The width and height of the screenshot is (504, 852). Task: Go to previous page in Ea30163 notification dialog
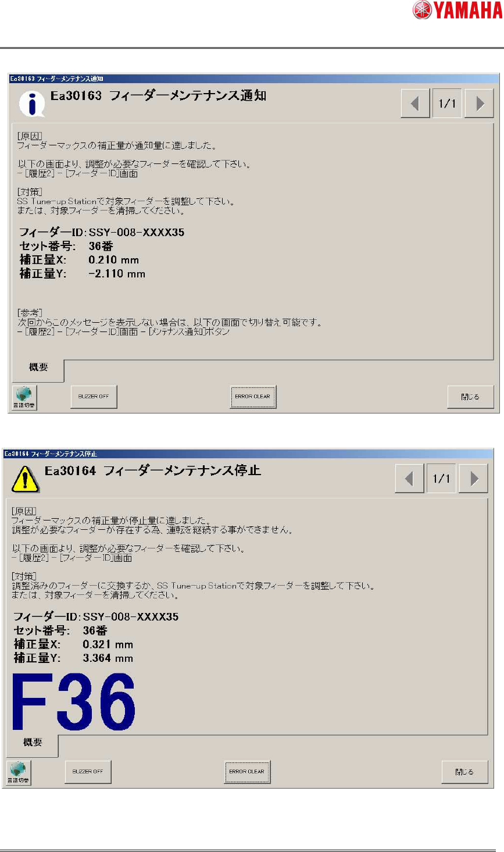(x=415, y=104)
